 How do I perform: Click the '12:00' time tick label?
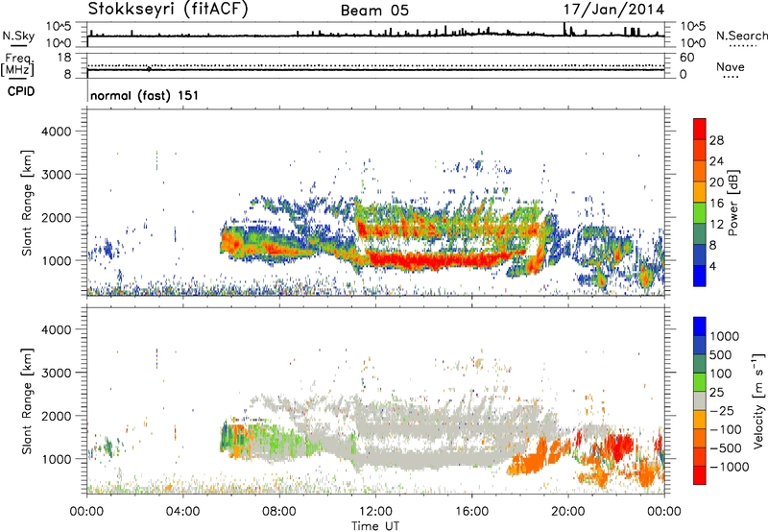[375, 512]
